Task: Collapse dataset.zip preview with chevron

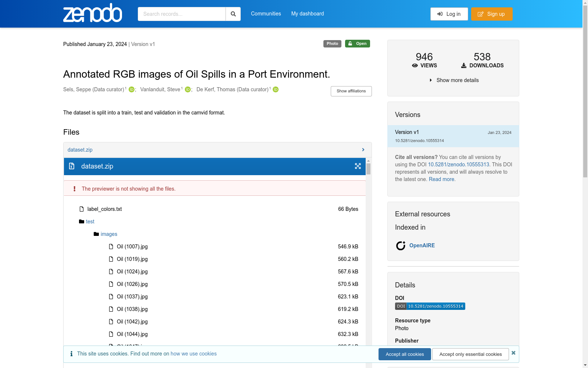Action: pyautogui.click(x=363, y=150)
